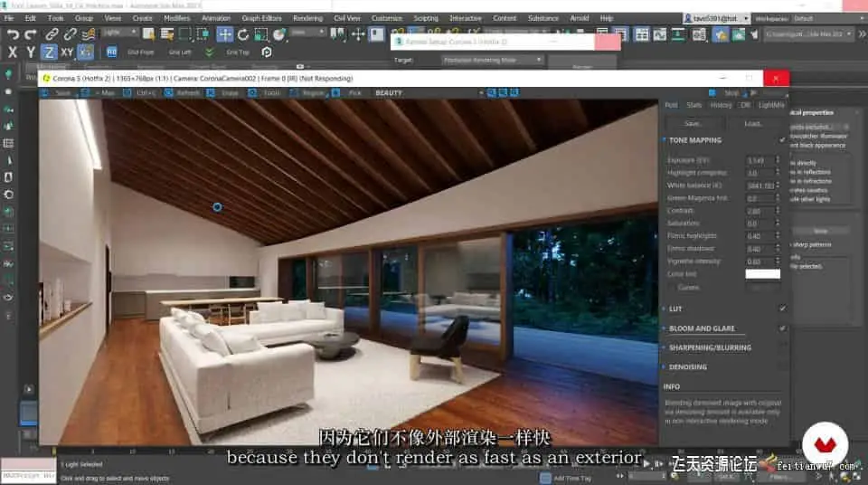
Task: Click the Contrast value field
Action: pyautogui.click(x=759, y=211)
